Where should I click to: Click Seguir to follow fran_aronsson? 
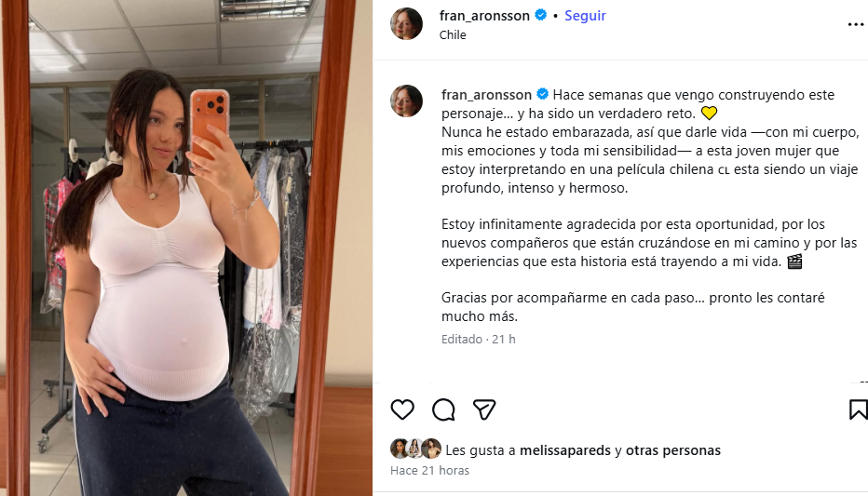tap(585, 16)
